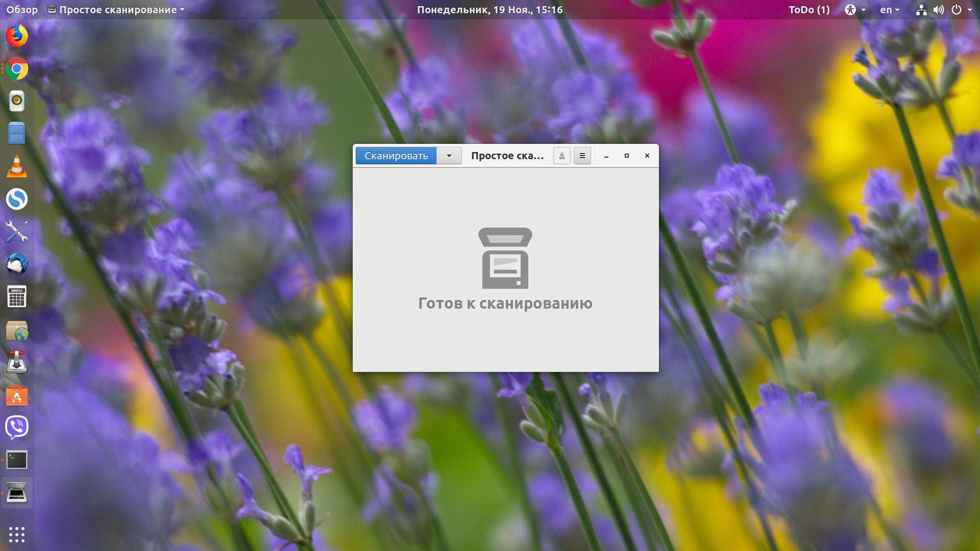Click the Готов к сканированию status text
The height and width of the screenshot is (551, 980).
(505, 303)
